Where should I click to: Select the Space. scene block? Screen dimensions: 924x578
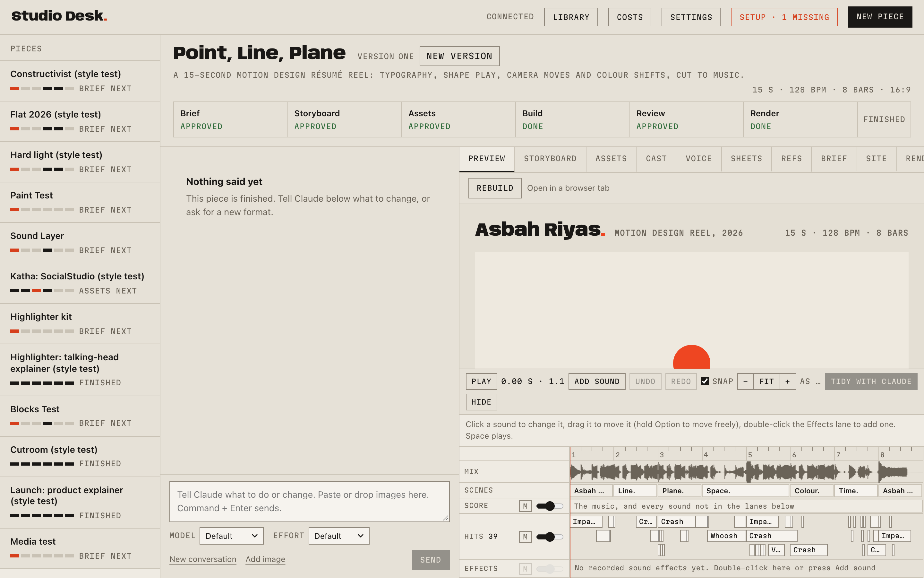(746, 491)
